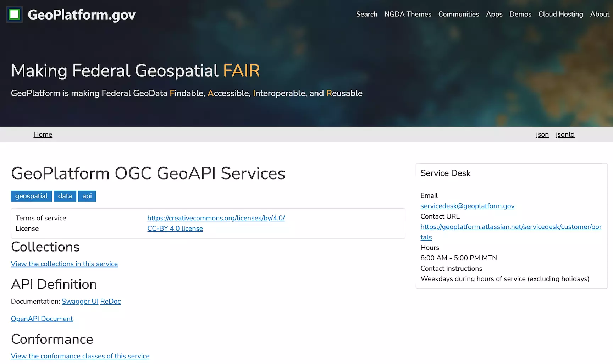The height and width of the screenshot is (364, 613).
Task: View page as json
Action: (542, 134)
